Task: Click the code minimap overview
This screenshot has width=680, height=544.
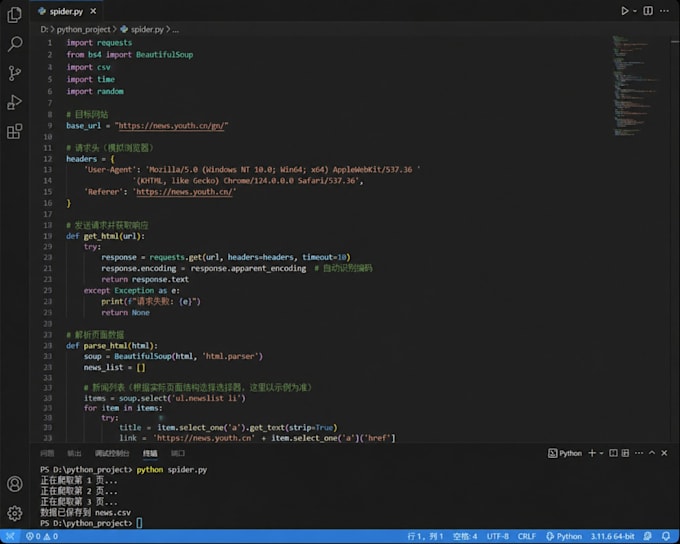Action: (635, 86)
